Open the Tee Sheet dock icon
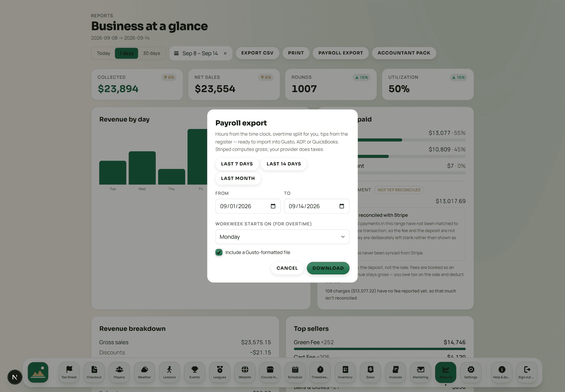565x392 pixels. tap(69, 372)
